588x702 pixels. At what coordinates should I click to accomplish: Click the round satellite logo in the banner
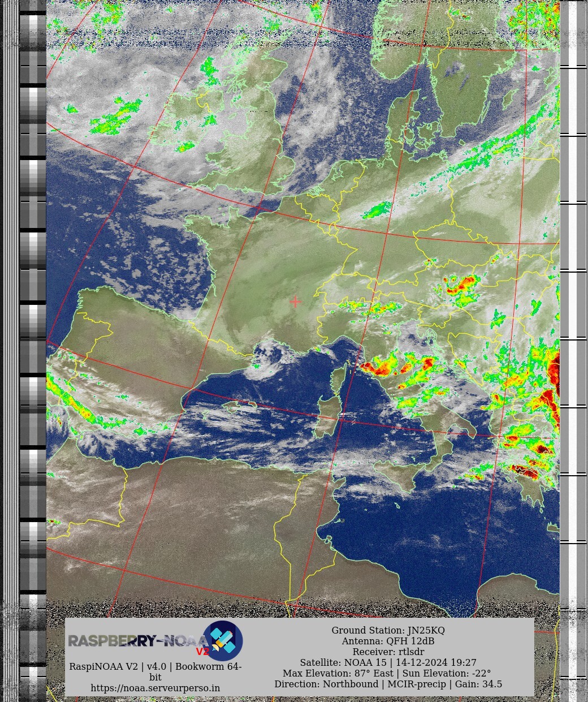pos(222,640)
